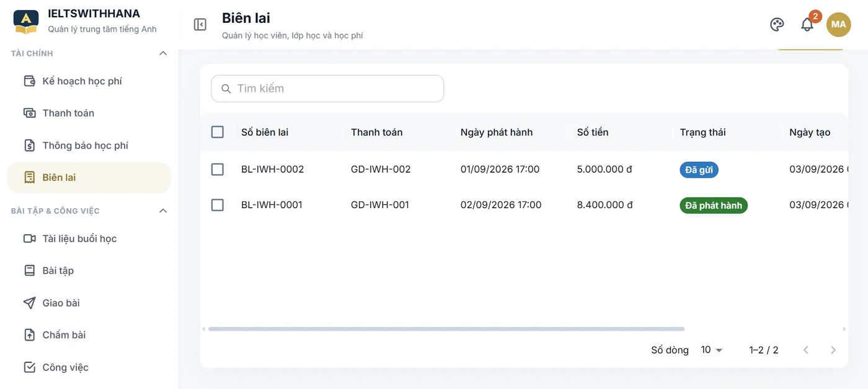Toggle the select-all checkbox in table header
The height and width of the screenshot is (389, 868).
pos(218,132)
